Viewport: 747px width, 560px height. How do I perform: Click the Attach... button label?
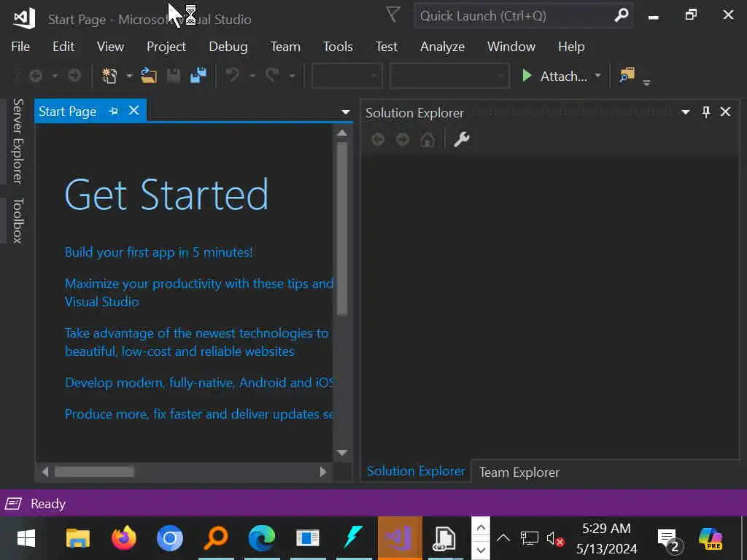pyautogui.click(x=564, y=76)
